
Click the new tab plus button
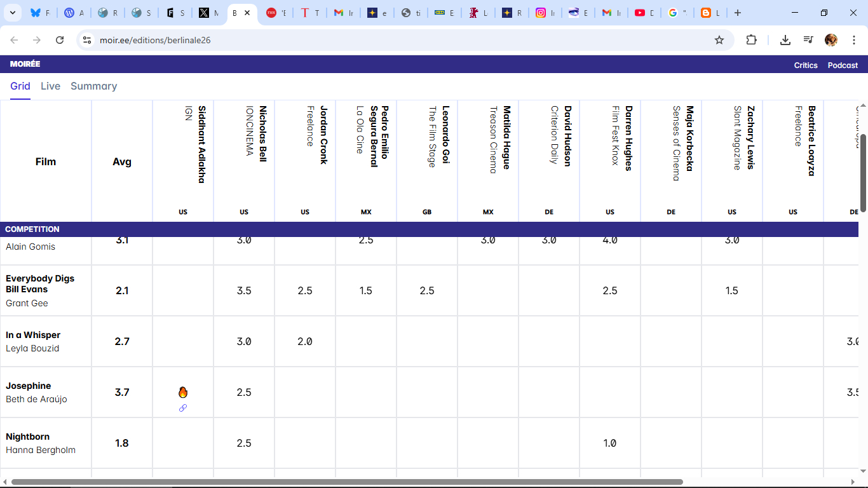737,13
